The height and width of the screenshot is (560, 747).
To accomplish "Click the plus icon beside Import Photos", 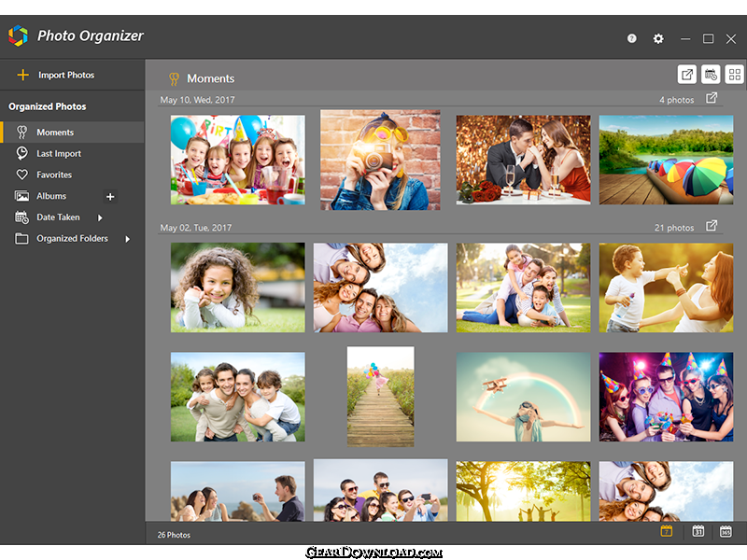I will (x=22, y=75).
